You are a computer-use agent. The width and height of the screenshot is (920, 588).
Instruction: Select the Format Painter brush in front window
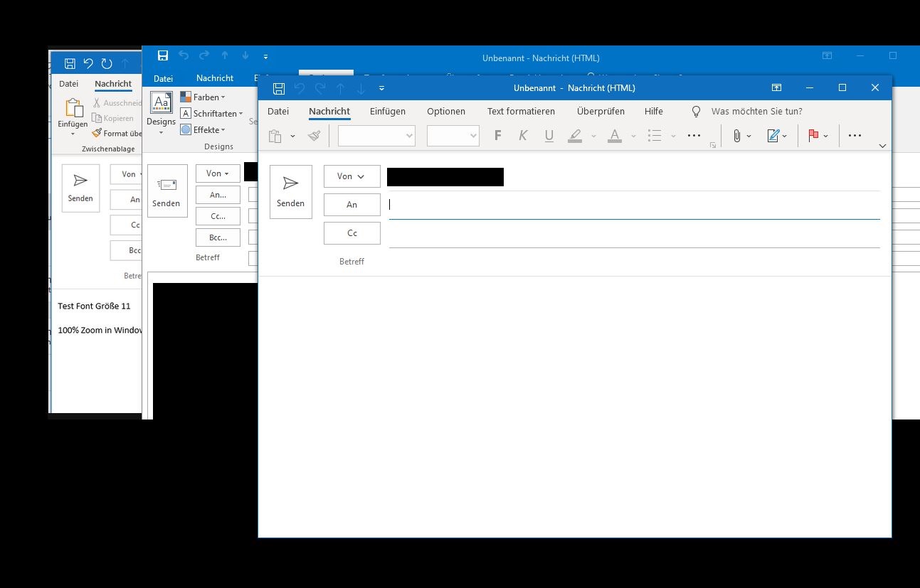(314, 136)
